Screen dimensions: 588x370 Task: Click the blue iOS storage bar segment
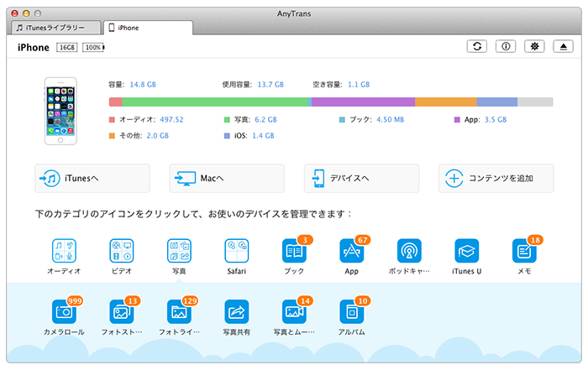tap(497, 102)
